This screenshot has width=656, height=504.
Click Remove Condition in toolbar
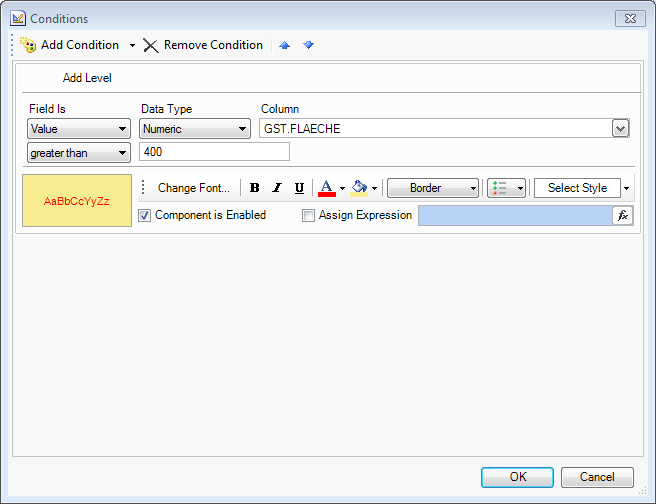click(x=203, y=45)
